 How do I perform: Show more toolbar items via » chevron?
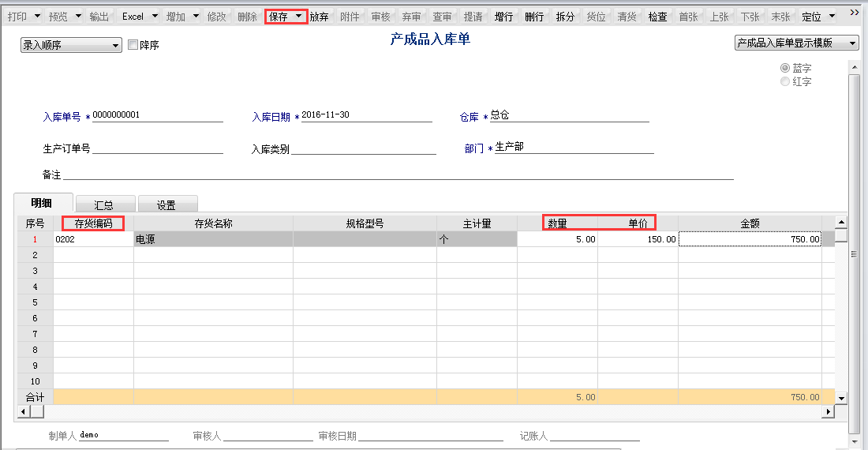tap(854, 13)
